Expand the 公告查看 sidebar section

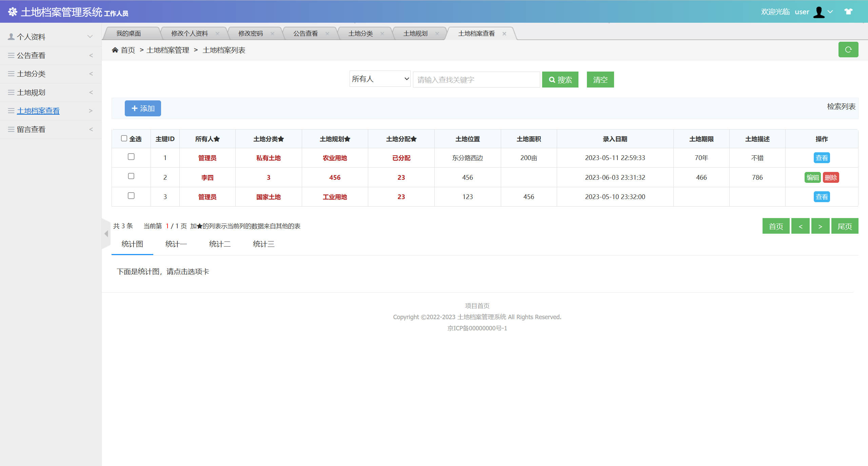click(x=31, y=55)
